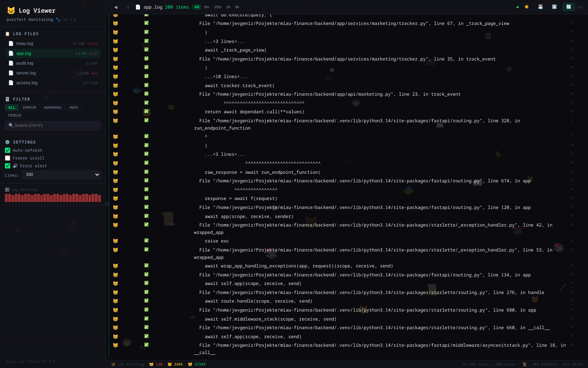Click the speaker icon next to Error alert

(x=15, y=166)
